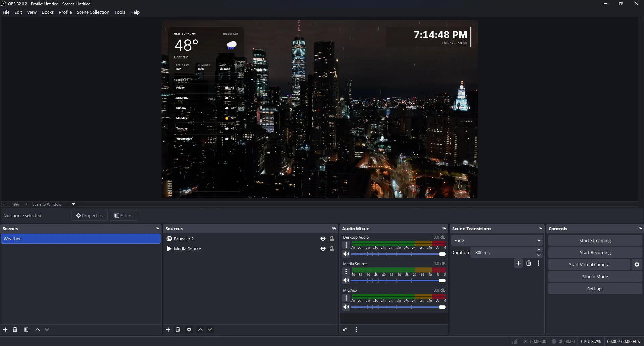
Task: Open source properties with the gear icon
Action: [189, 330]
